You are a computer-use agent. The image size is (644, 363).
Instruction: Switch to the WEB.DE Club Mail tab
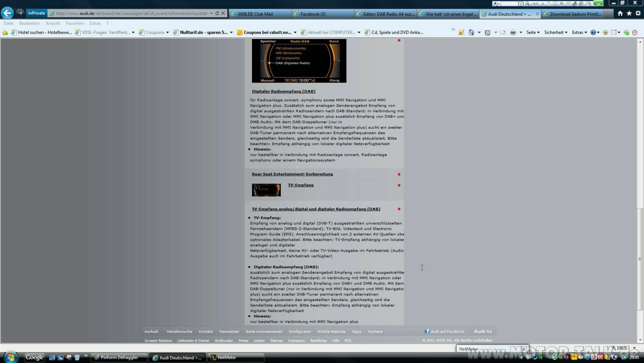[x=260, y=14]
